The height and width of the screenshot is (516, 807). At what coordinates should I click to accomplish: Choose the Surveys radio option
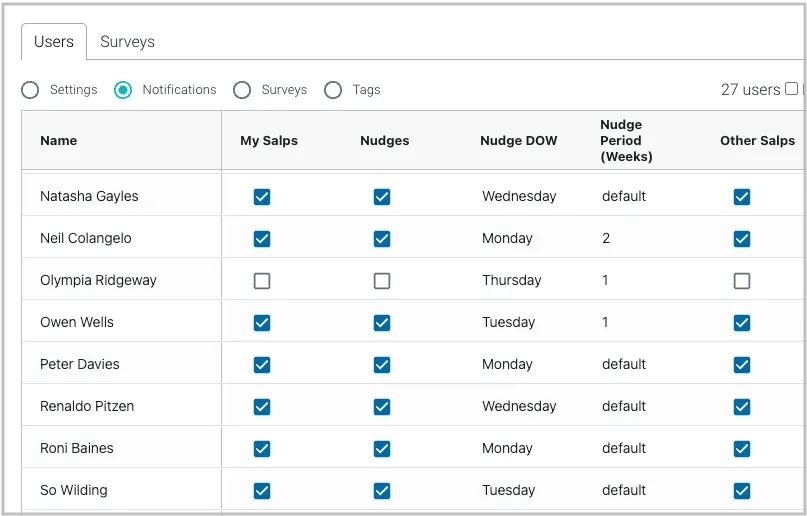tap(242, 90)
